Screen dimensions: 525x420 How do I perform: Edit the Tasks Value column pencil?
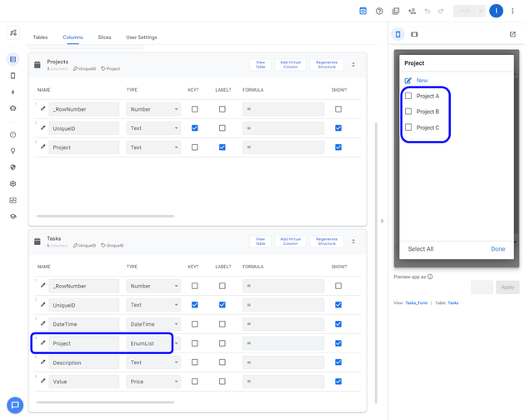[42, 381]
